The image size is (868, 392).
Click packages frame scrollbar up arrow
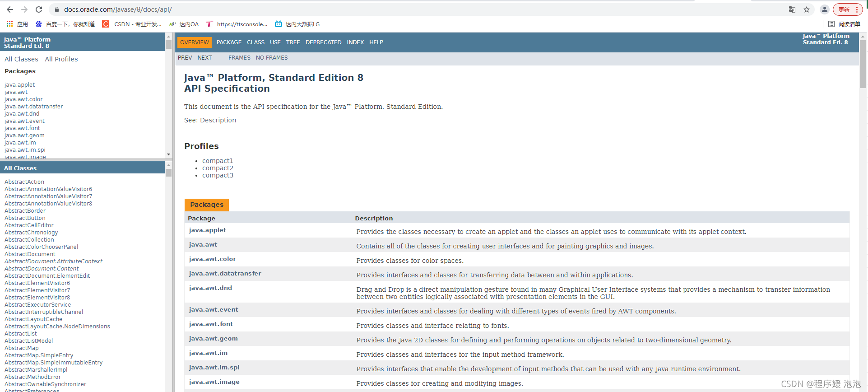click(x=168, y=37)
